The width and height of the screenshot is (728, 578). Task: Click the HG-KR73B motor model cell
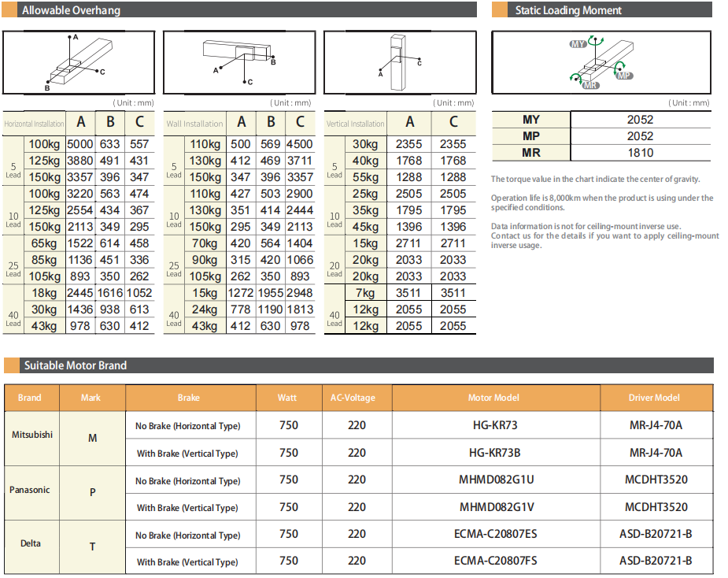click(x=495, y=453)
